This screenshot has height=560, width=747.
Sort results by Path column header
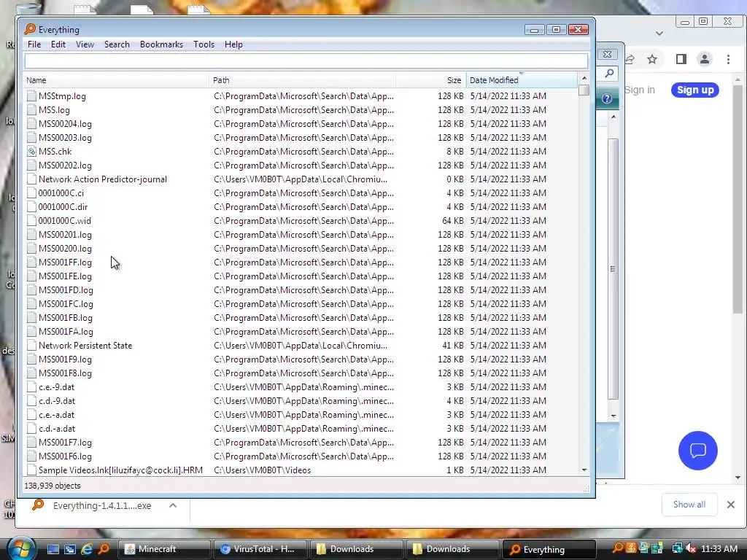coord(302,80)
